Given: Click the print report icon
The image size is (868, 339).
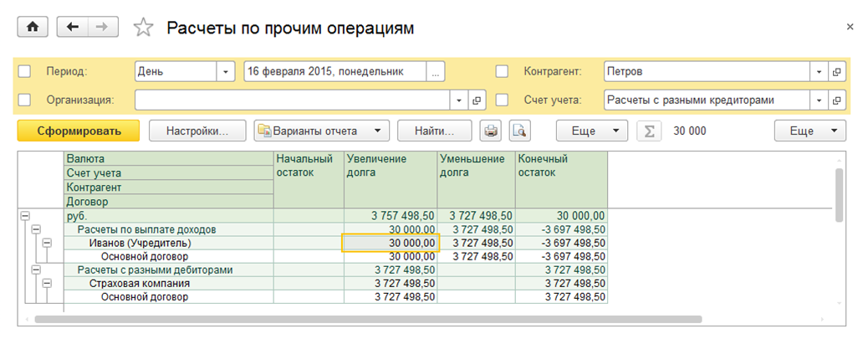Looking at the screenshot, I should coord(492,131).
